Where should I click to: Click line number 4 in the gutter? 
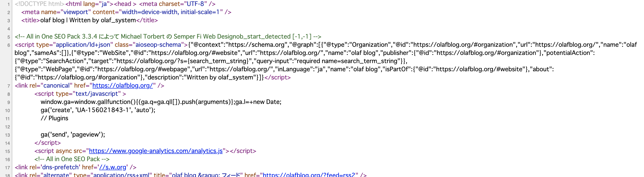pos(8,29)
